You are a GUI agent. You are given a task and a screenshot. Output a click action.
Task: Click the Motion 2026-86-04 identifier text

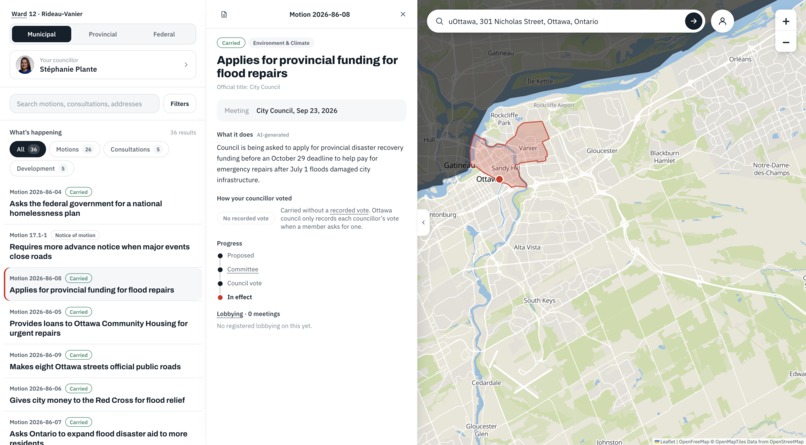(35, 192)
